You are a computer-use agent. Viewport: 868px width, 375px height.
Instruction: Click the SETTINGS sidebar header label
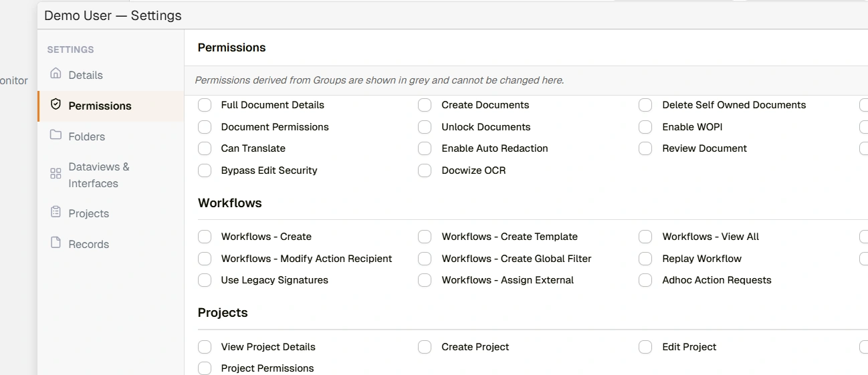point(70,49)
